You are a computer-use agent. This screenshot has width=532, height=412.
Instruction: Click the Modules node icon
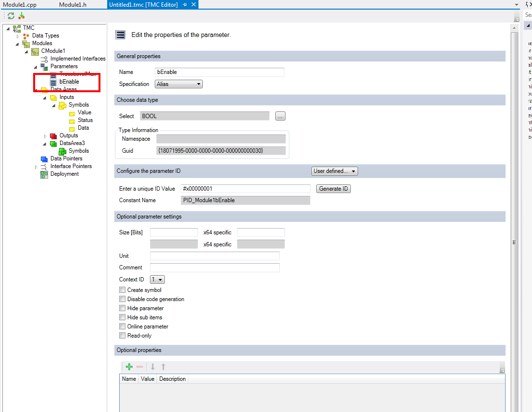[x=26, y=43]
